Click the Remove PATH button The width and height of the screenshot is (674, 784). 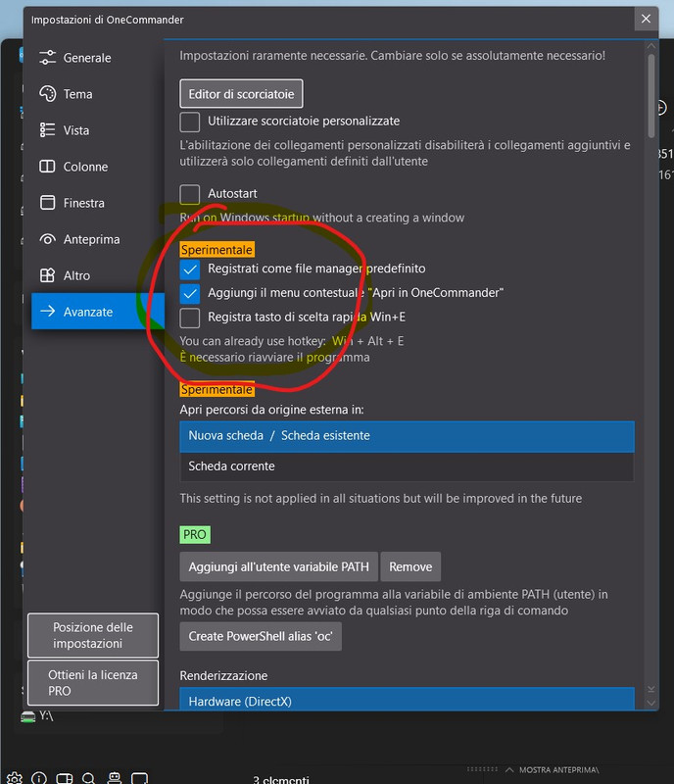click(x=410, y=566)
